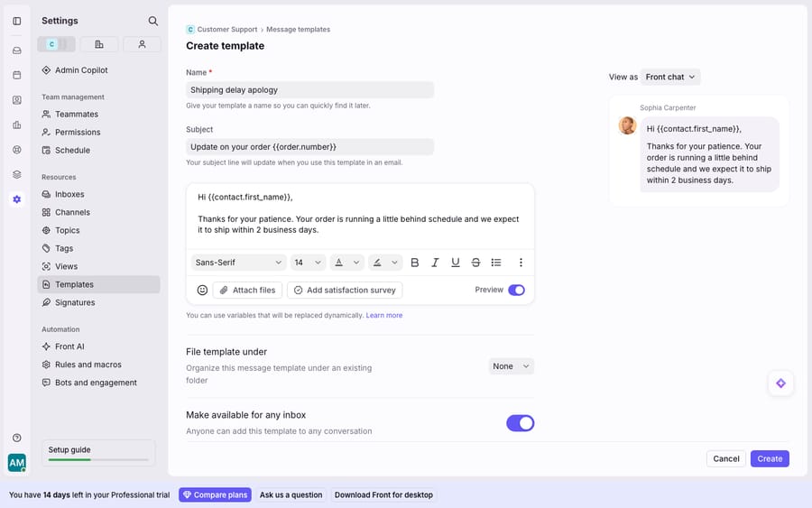Open Channels settings
Viewport: 812px width, 508px height.
(98, 212)
